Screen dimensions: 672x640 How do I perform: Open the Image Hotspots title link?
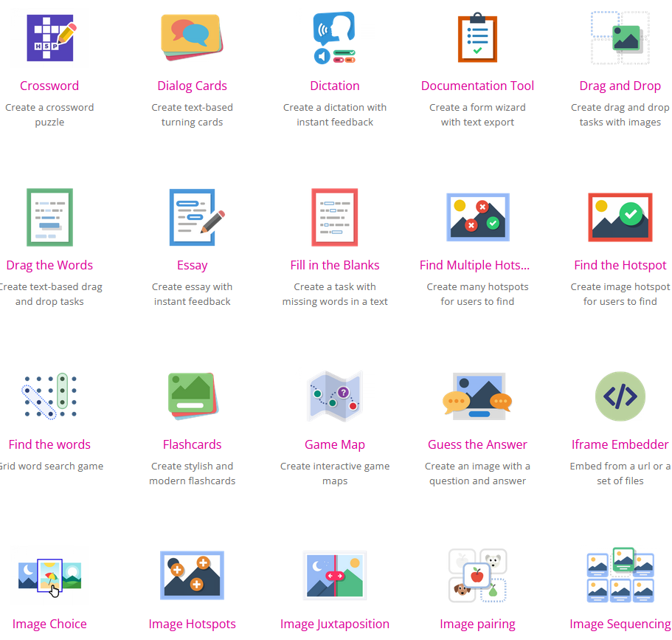click(x=192, y=624)
